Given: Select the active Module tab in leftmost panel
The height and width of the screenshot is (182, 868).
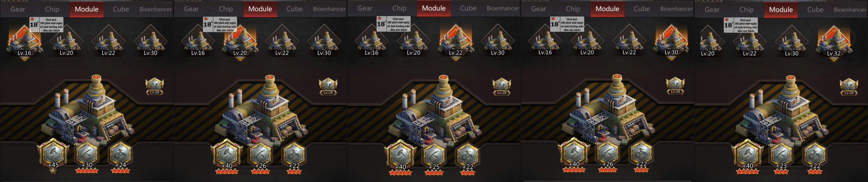Looking at the screenshot, I should click(x=87, y=9).
